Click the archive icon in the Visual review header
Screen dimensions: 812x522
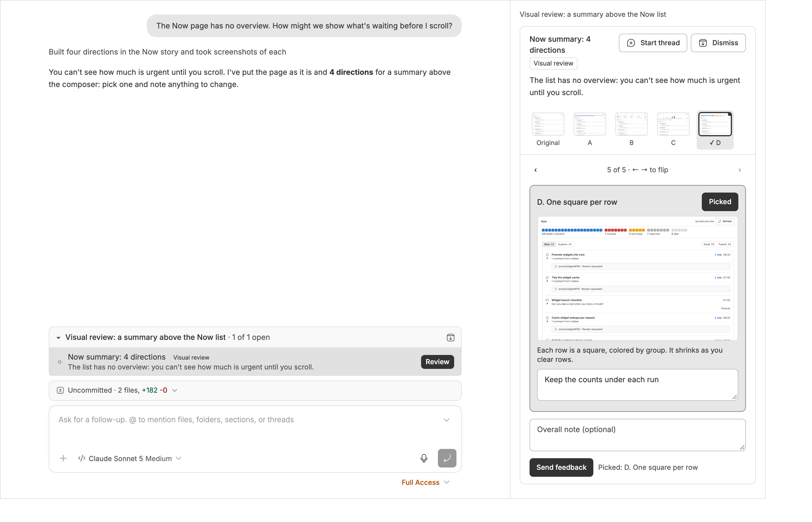point(450,338)
